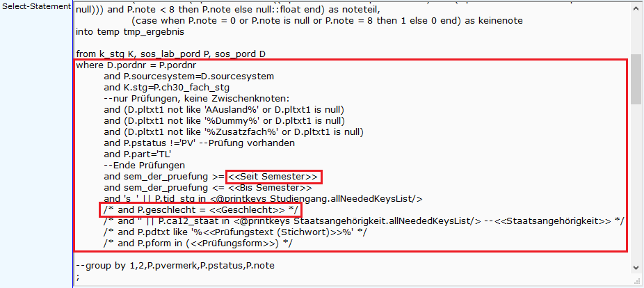Image resolution: width=644 pixels, height=288 pixels.
Task: Click the vertical scrollbar thumb
Action: coord(636,79)
